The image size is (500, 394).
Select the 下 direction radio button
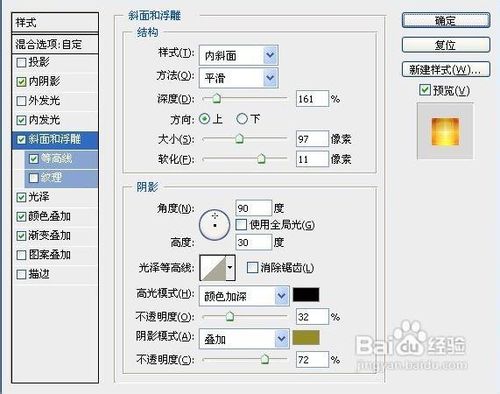[242, 119]
